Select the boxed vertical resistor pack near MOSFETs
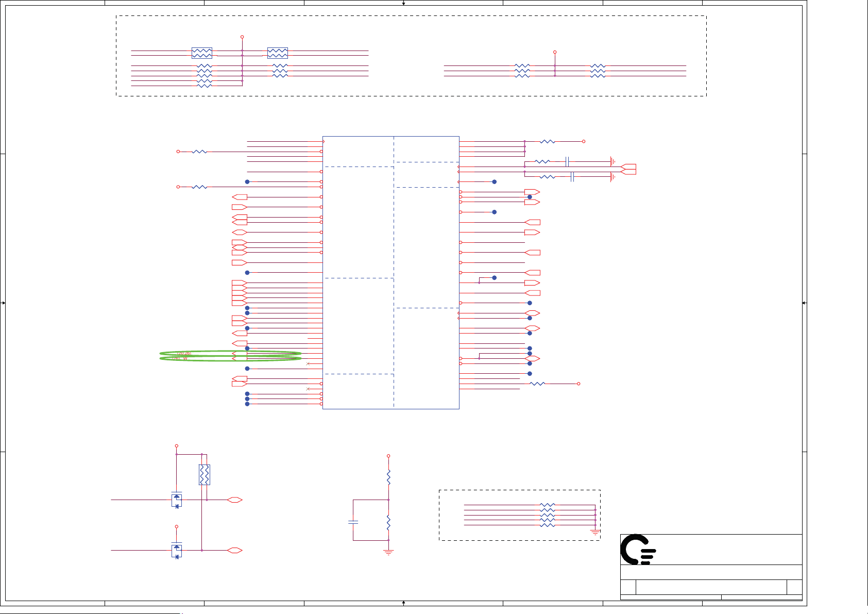This screenshot has width=868, height=614. point(205,475)
